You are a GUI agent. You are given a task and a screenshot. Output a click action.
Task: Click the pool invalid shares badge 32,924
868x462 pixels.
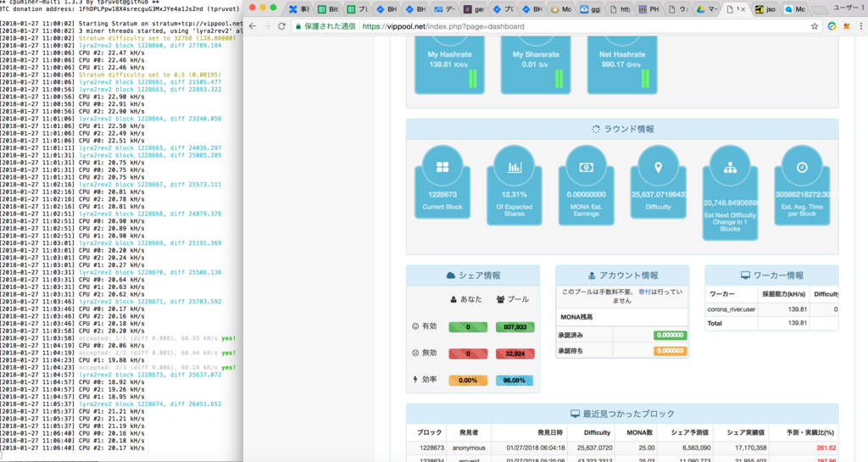click(x=515, y=353)
